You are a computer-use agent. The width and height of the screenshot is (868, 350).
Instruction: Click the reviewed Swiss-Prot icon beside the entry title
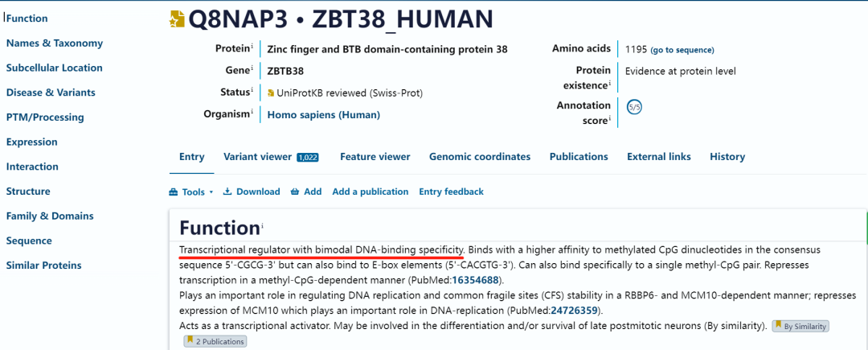click(x=177, y=19)
